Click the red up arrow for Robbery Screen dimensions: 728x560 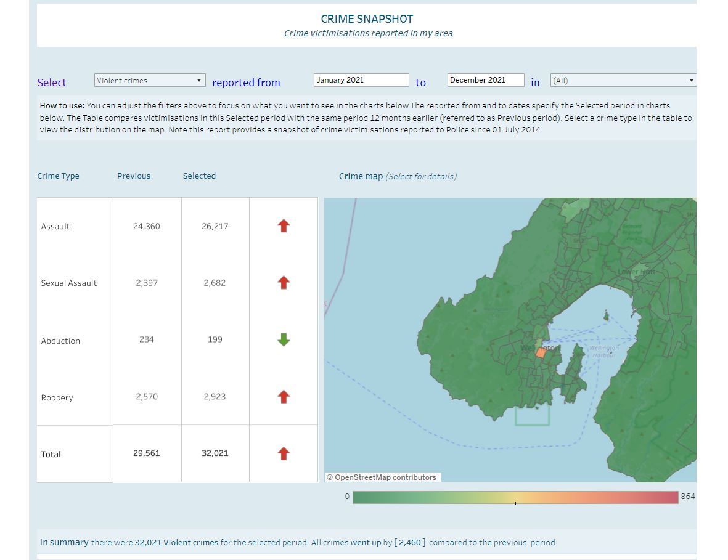(284, 397)
